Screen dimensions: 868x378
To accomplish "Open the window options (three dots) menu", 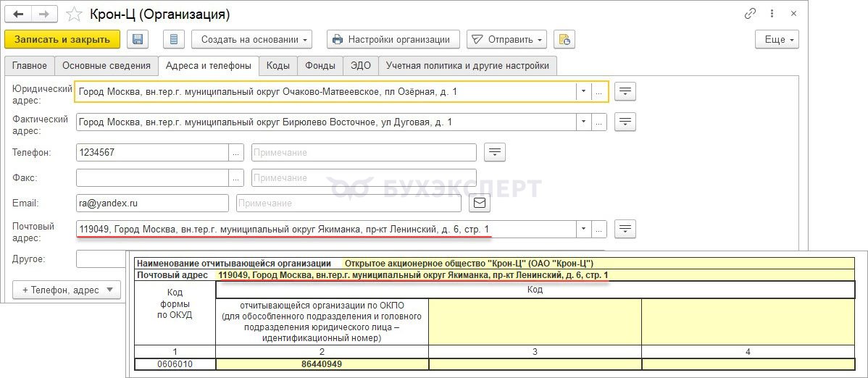I will tap(772, 14).
